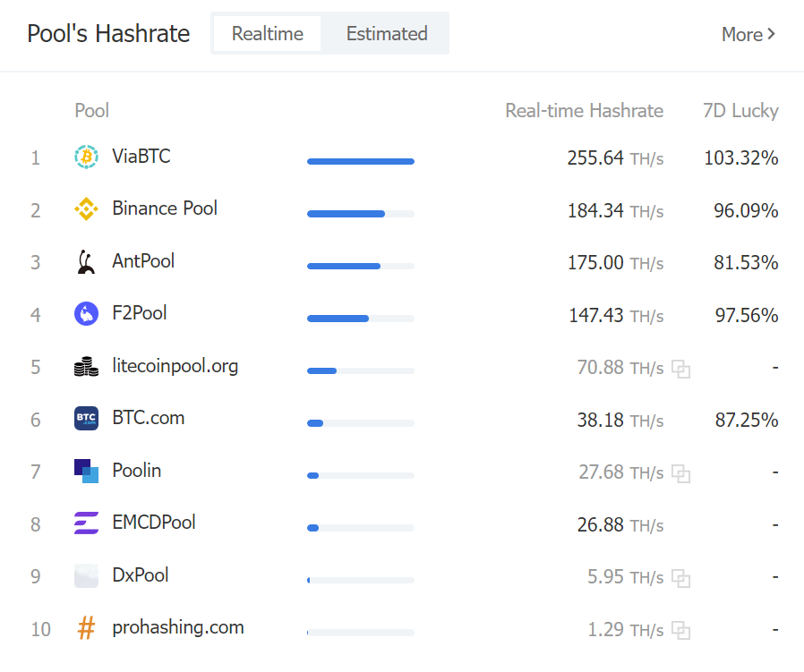Click the EMCDPool purple logo icon
Viewport: 804px width, 672px height.
[x=86, y=523]
